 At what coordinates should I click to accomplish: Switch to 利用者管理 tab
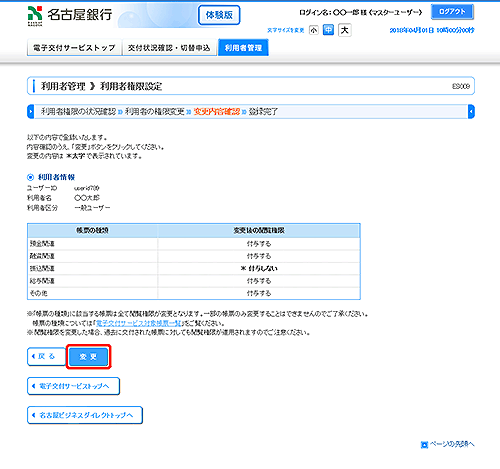pos(243,48)
